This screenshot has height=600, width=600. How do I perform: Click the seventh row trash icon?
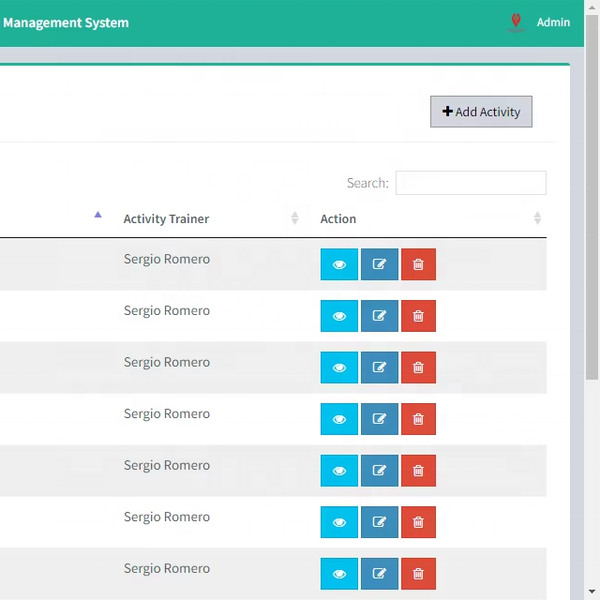pyautogui.click(x=418, y=573)
